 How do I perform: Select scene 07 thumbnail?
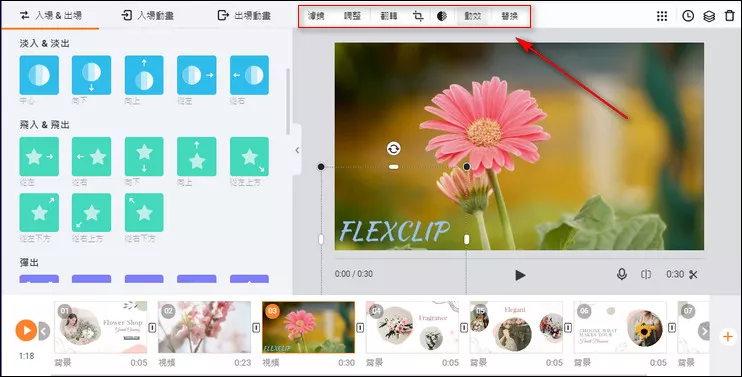point(693,327)
